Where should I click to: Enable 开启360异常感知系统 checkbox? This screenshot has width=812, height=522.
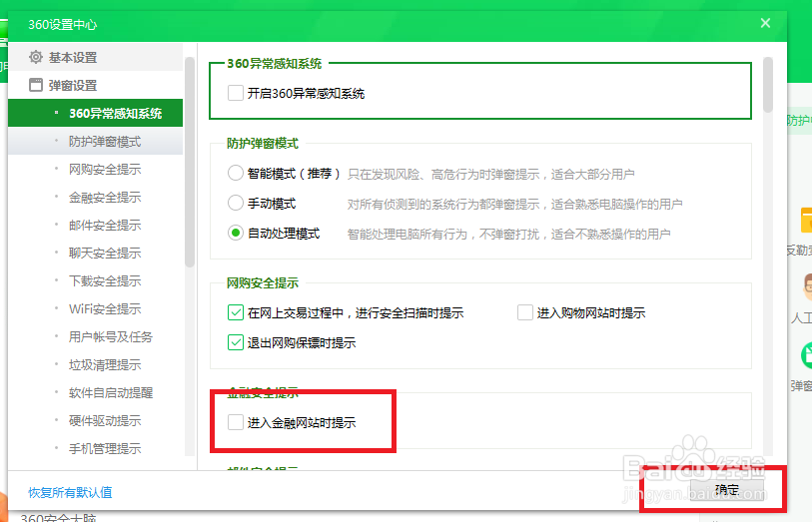tap(236, 93)
